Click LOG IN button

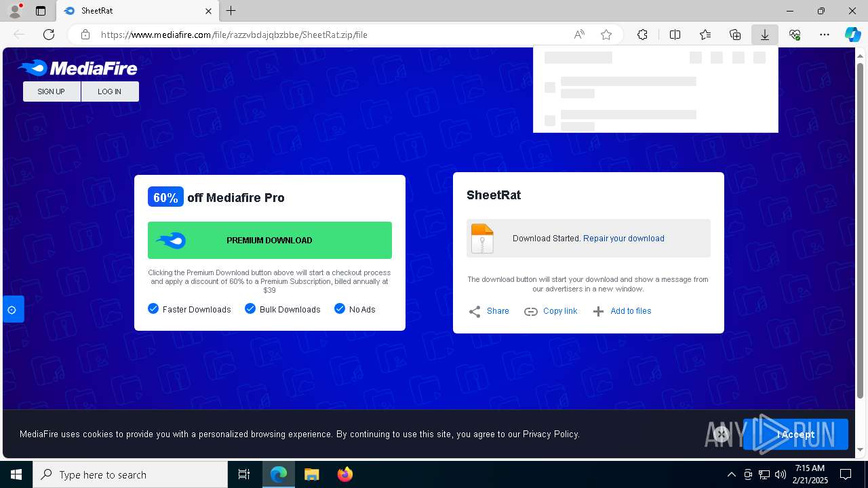(x=110, y=91)
